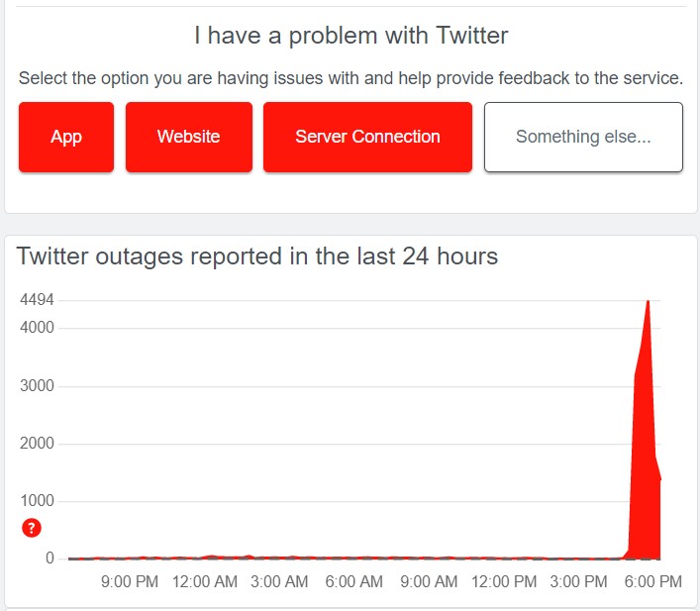Click the "Twitter outages reported" chart heading
This screenshot has height=611, width=700.
[257, 256]
